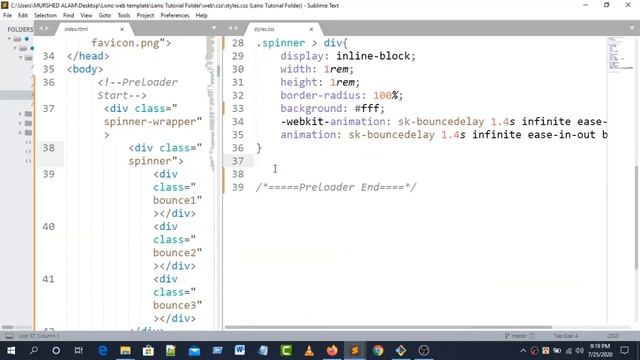Viewport: 640px width, 360px height.
Task: Open Google Chrome from taskbar
Action: point(378,350)
